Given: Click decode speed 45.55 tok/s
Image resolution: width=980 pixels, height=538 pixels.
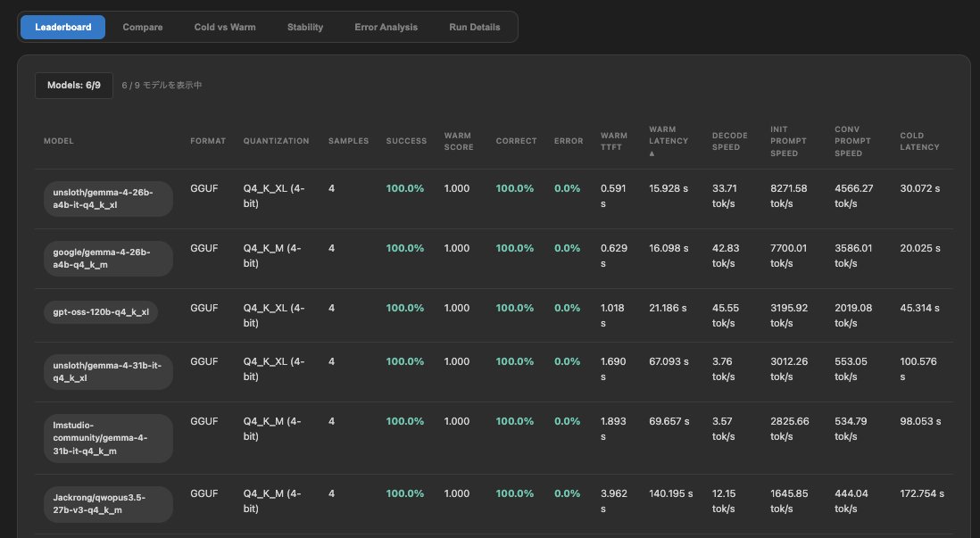Looking at the screenshot, I should (x=726, y=316).
